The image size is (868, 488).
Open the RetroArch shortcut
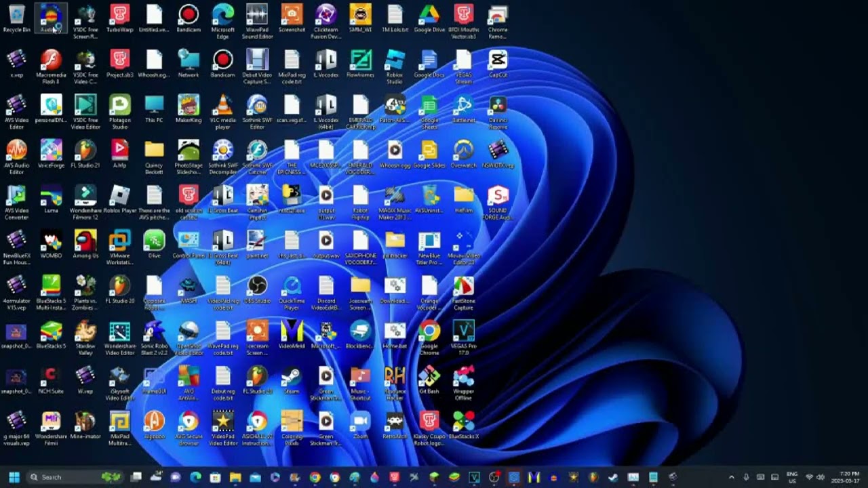pyautogui.click(x=395, y=425)
